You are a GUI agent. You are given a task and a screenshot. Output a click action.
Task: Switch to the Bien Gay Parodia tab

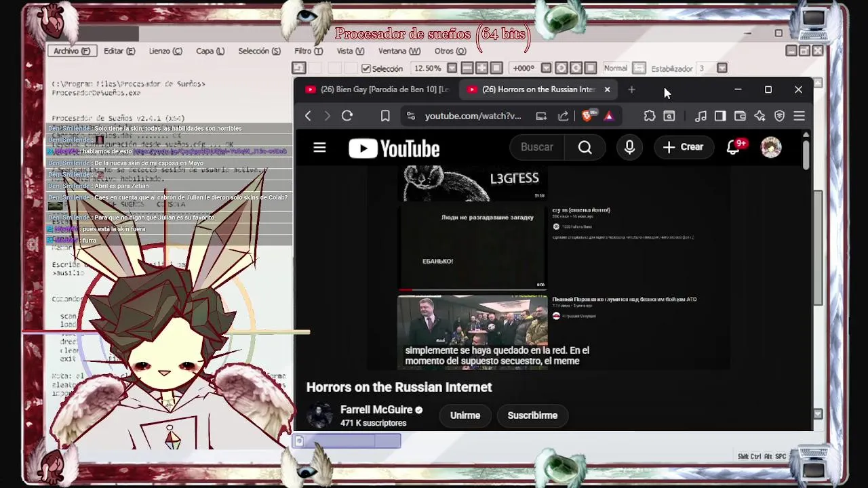click(377, 89)
